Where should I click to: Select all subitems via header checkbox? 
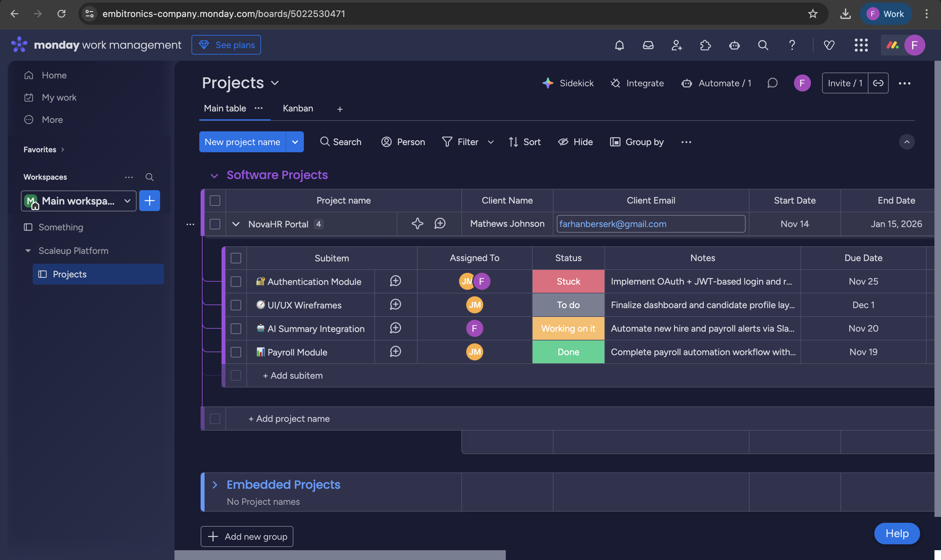tap(236, 258)
